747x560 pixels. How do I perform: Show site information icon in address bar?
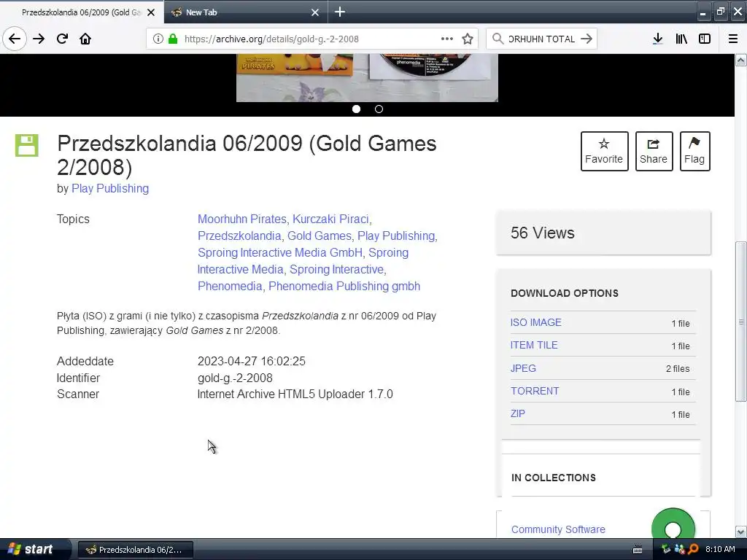point(158,39)
